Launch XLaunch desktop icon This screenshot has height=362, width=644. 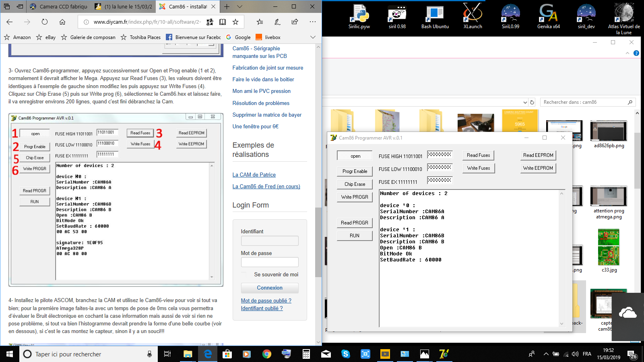[473, 16]
